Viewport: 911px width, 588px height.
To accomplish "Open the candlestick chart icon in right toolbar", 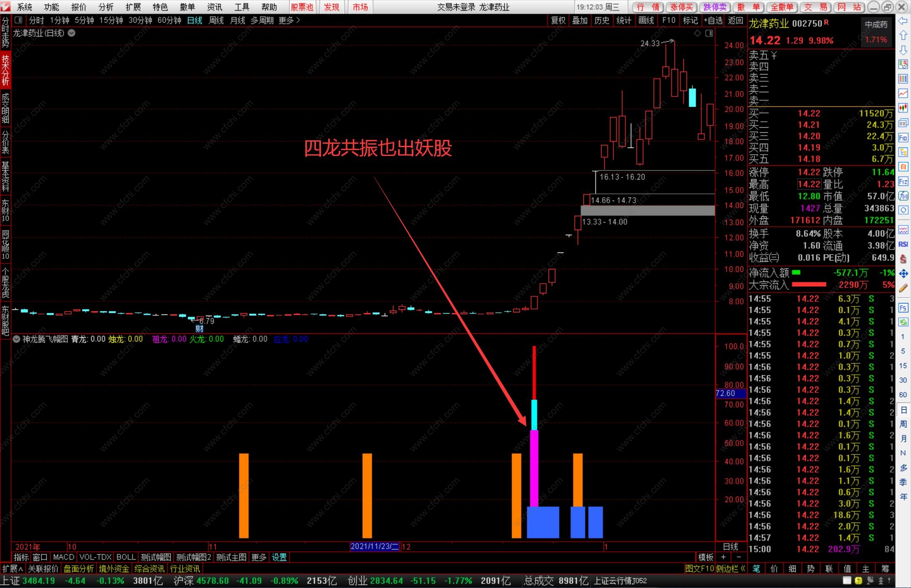I will click(903, 108).
